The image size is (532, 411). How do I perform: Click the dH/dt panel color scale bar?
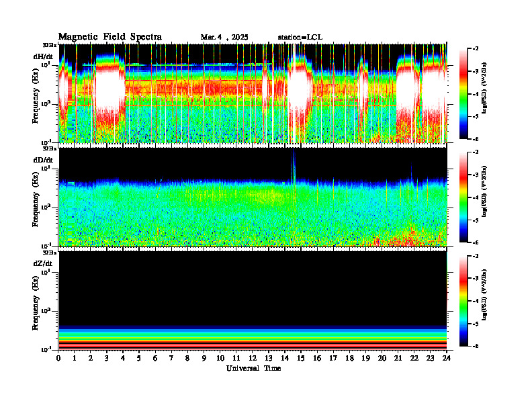(x=463, y=94)
